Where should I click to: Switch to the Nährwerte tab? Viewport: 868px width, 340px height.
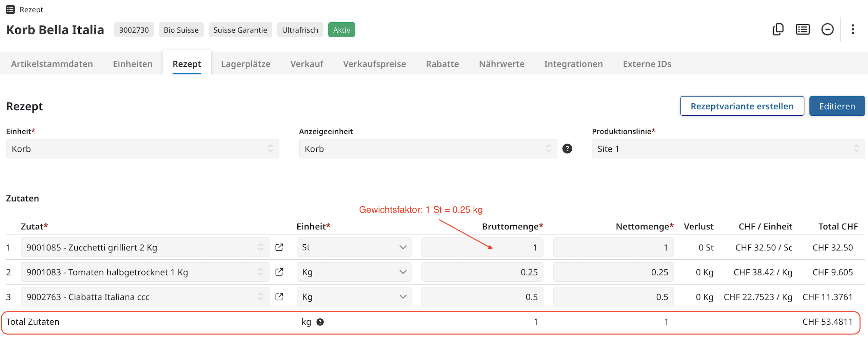click(501, 64)
